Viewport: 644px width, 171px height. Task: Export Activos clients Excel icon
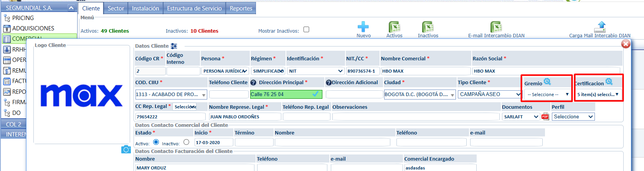pyautogui.click(x=394, y=27)
